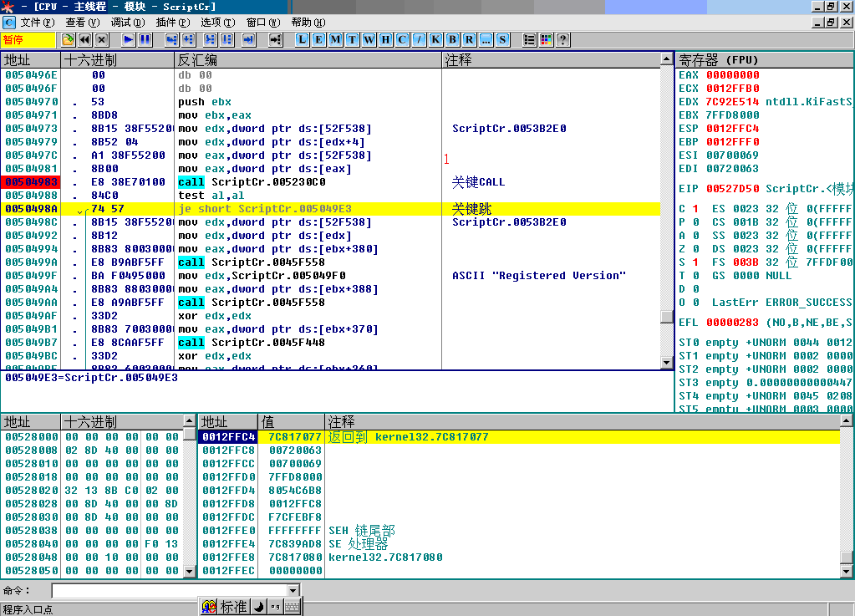Image resolution: width=855 pixels, height=616 pixels.
Task: Open the 插件 (Plugins) menu
Action: tap(171, 23)
